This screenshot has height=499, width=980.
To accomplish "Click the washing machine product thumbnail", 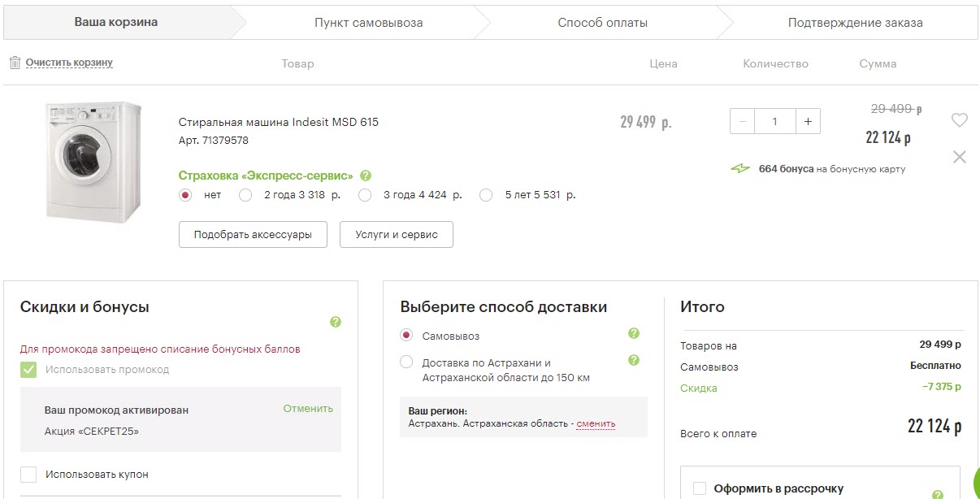I will point(93,161).
